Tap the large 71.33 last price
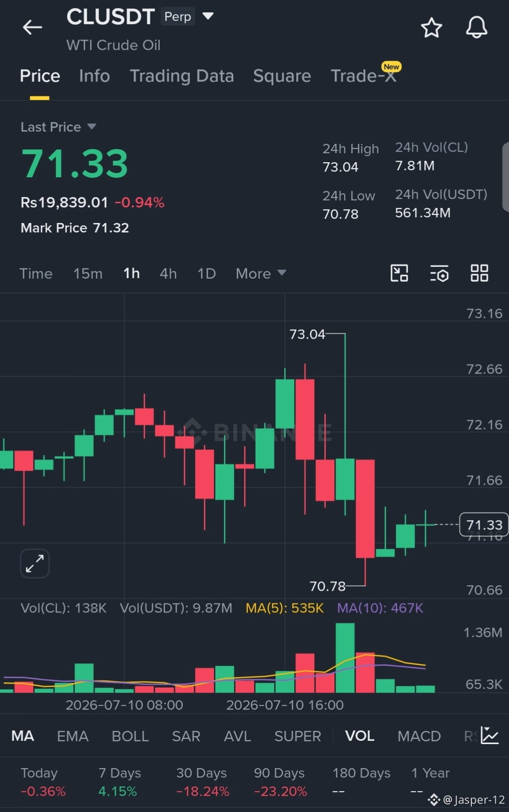Viewport: 509px width, 812px height. [74, 164]
